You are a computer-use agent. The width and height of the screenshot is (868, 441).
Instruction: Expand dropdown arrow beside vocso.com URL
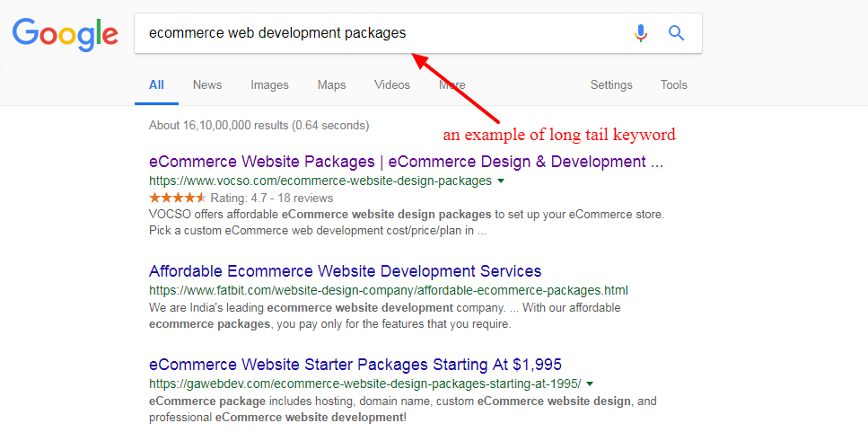[x=501, y=181]
